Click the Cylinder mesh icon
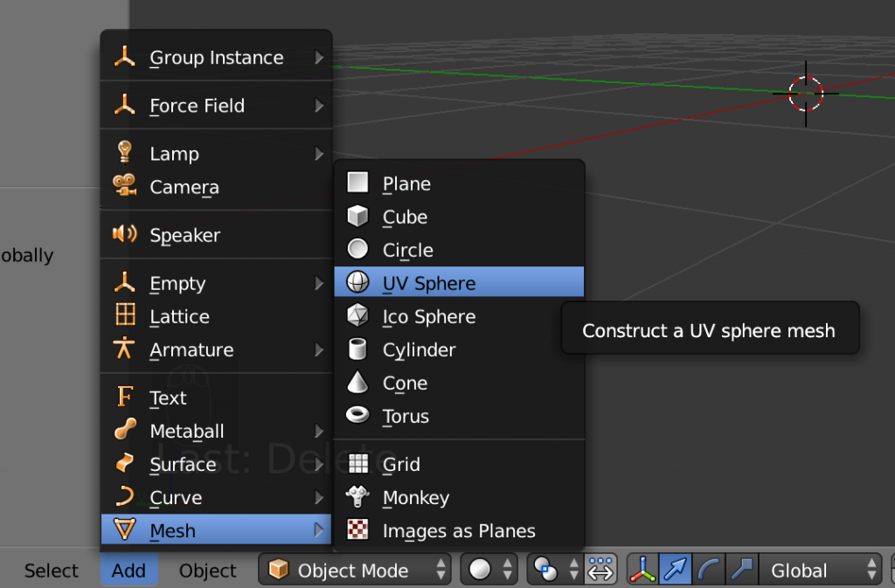 pyautogui.click(x=357, y=349)
